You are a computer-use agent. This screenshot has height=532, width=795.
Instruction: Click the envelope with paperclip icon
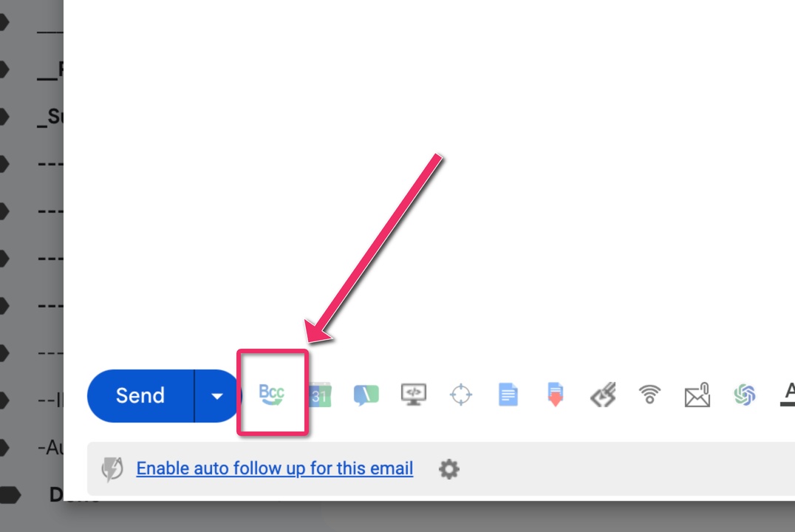[x=697, y=395]
